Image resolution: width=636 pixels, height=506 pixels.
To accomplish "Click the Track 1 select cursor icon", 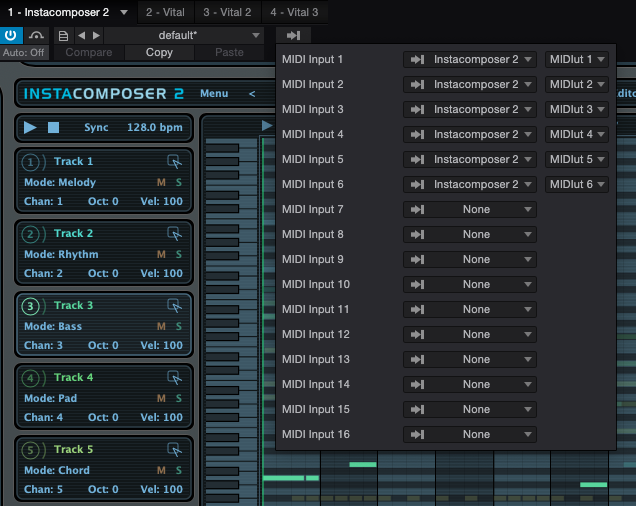I will coord(174,161).
